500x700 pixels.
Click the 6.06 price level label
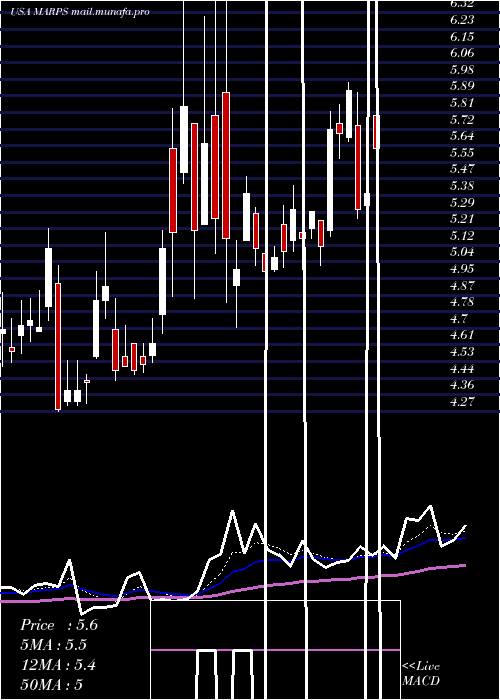click(462, 53)
